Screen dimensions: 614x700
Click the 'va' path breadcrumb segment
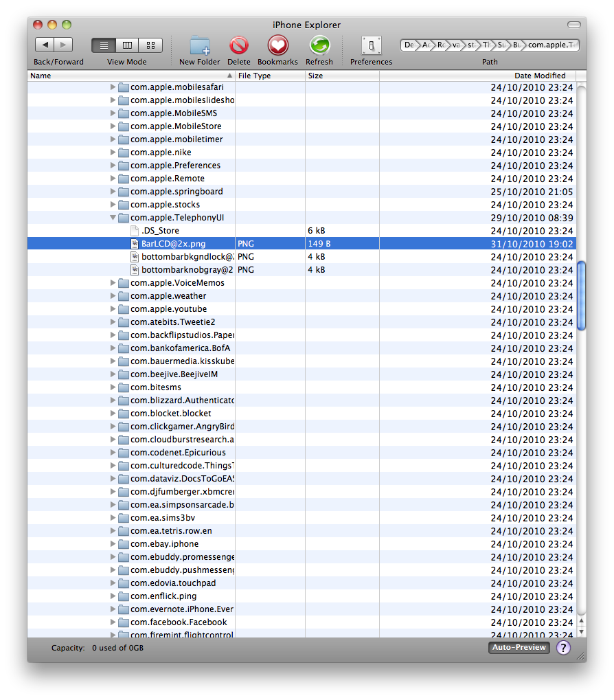(455, 45)
